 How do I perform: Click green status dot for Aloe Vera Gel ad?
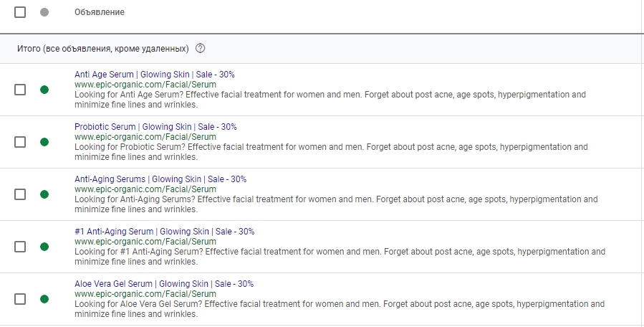coord(44,299)
